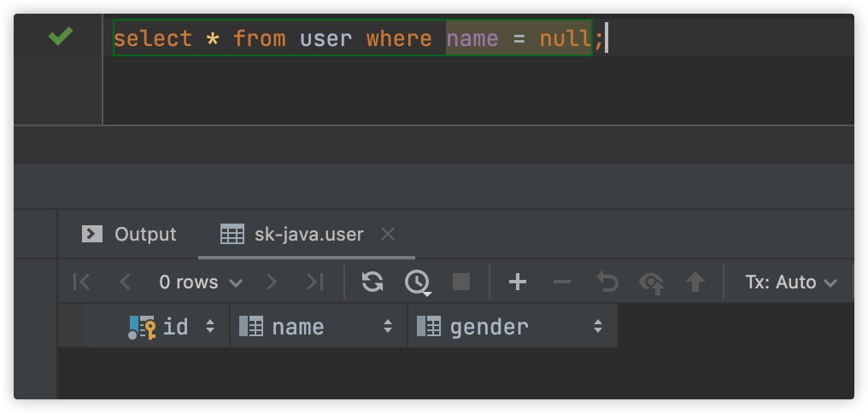
Task: Submit changes with the up arrow icon
Action: 695,282
